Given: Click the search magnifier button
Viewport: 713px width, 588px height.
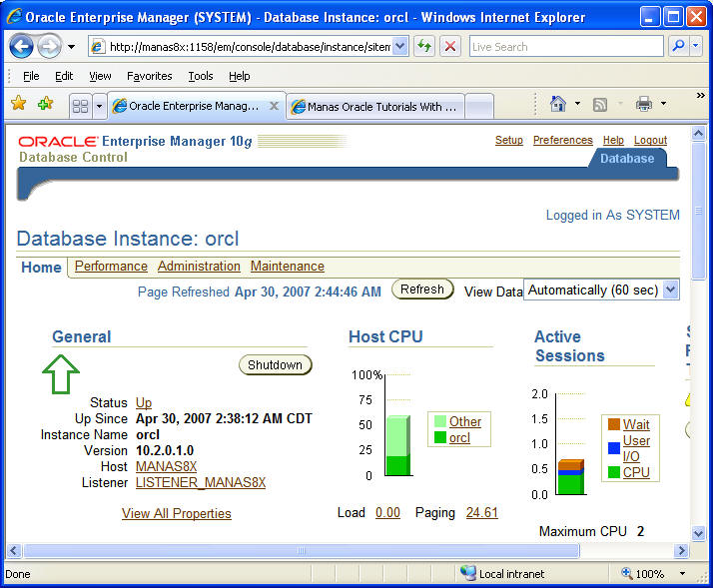Looking at the screenshot, I should pos(678,46).
